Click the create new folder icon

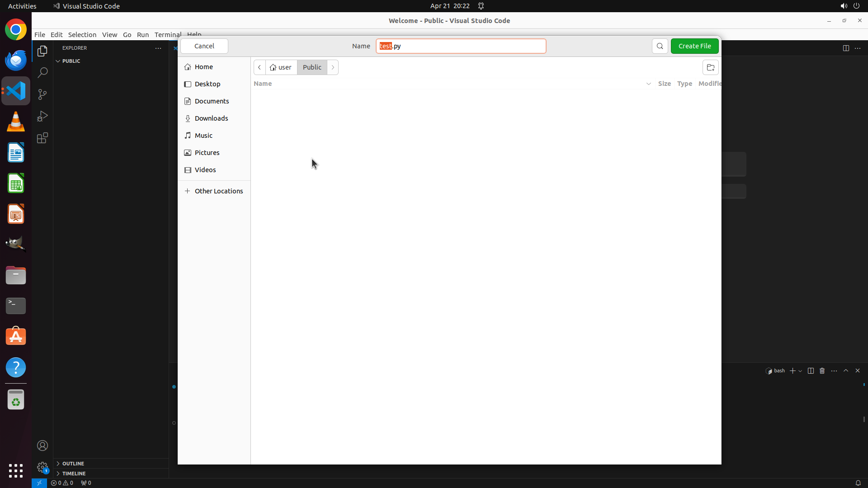(x=710, y=67)
